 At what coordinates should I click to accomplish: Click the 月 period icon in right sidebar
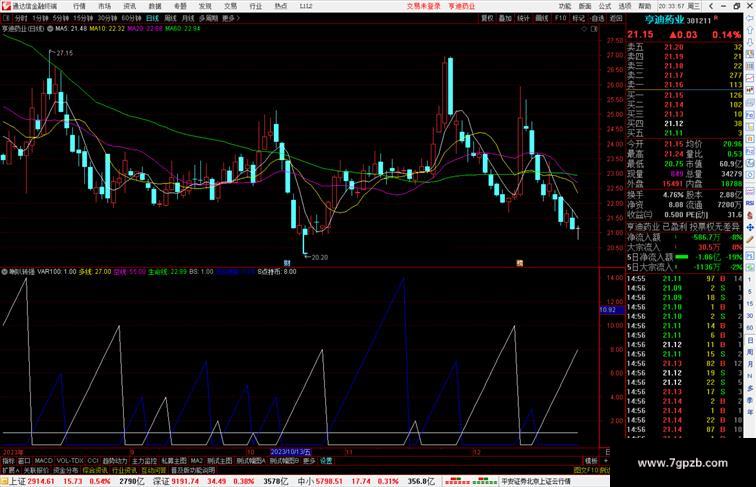tap(750, 364)
